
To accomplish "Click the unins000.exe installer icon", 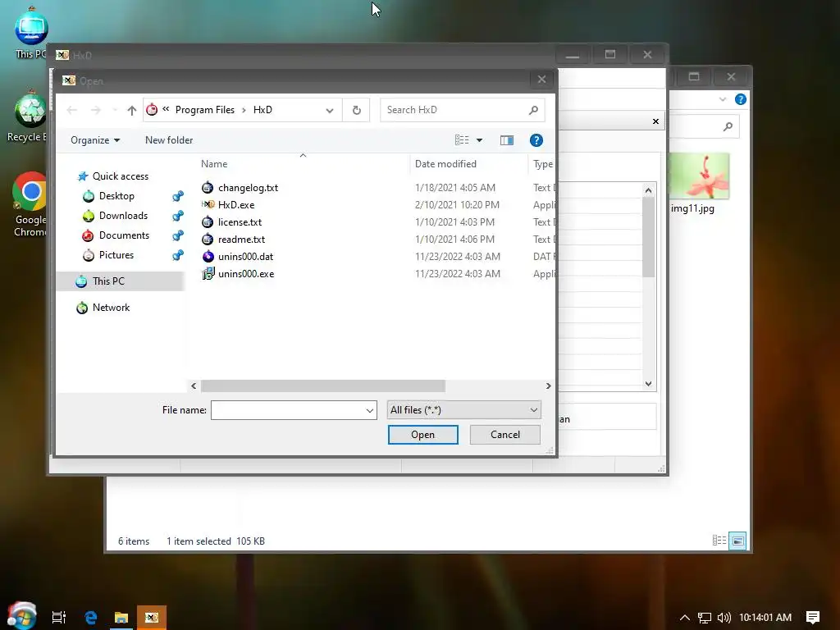I will (x=208, y=273).
